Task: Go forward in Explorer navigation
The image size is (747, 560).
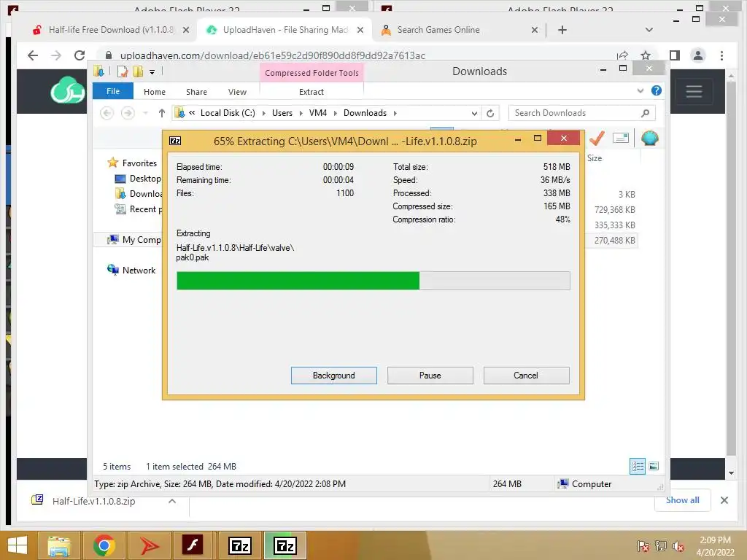Action: (x=128, y=113)
